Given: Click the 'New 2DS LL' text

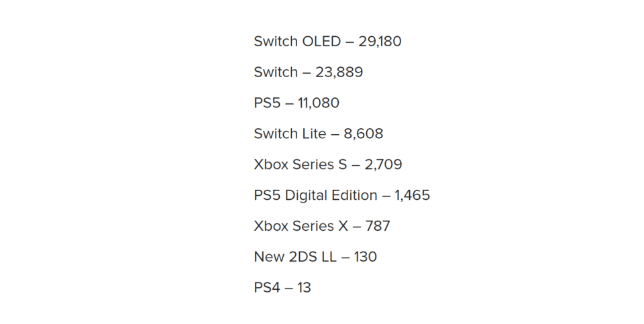Looking at the screenshot, I should coord(295,257).
